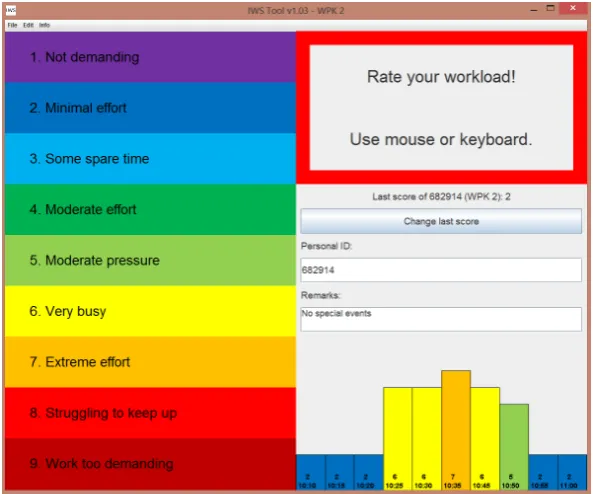Click the 'Personal ID:' label
Screen dimensions: 593x494
click(x=326, y=246)
